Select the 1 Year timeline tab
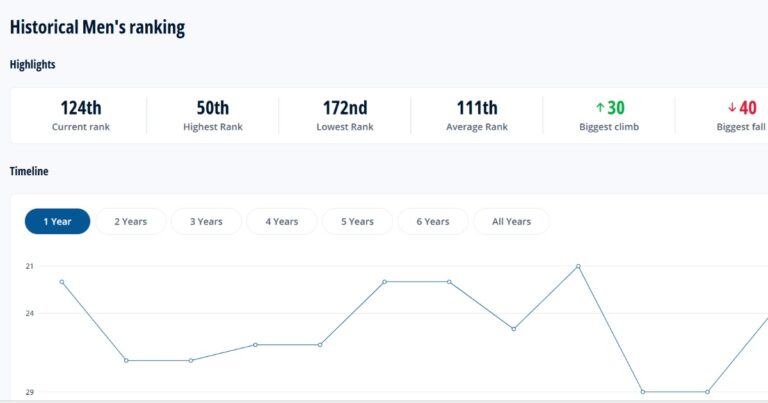768x403 pixels. click(57, 221)
